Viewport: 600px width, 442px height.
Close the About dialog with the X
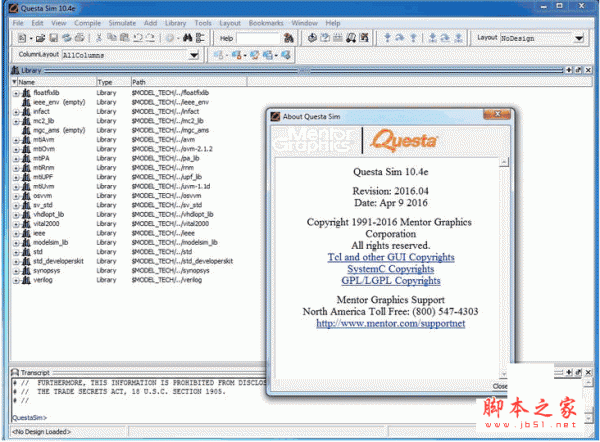click(x=497, y=114)
